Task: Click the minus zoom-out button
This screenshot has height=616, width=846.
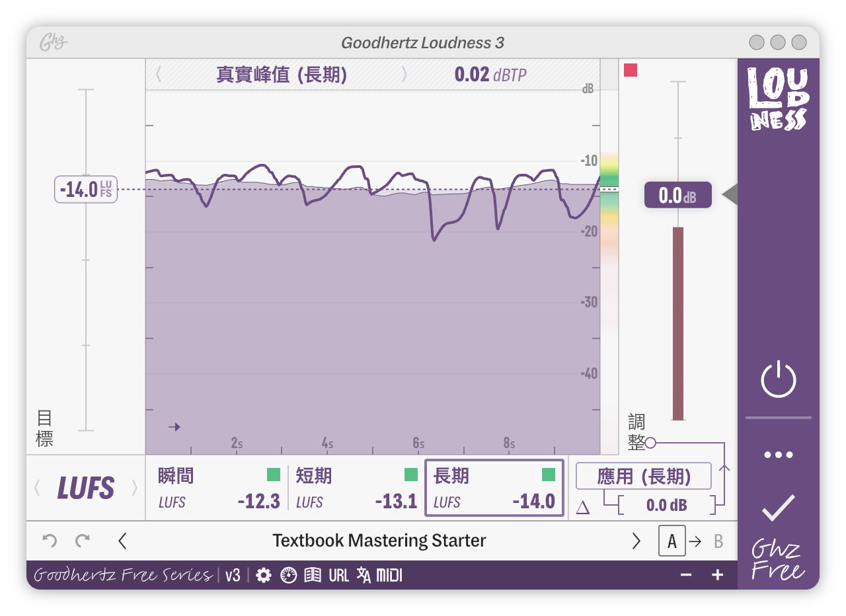Action: 686,576
